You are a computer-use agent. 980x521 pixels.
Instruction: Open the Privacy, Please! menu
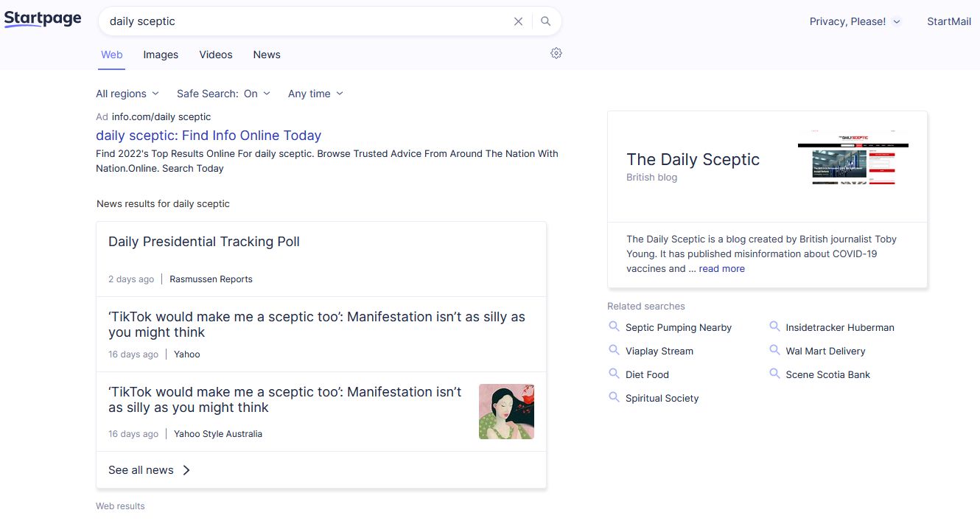tap(855, 21)
